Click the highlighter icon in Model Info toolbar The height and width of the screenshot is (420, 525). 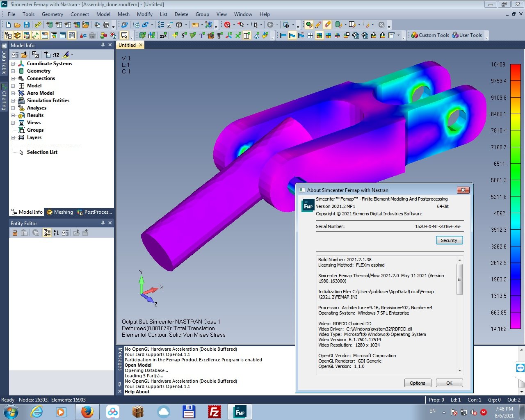pos(66,55)
